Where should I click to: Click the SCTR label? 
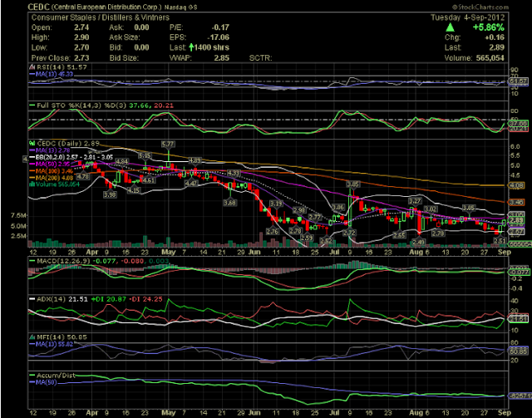click(260, 57)
